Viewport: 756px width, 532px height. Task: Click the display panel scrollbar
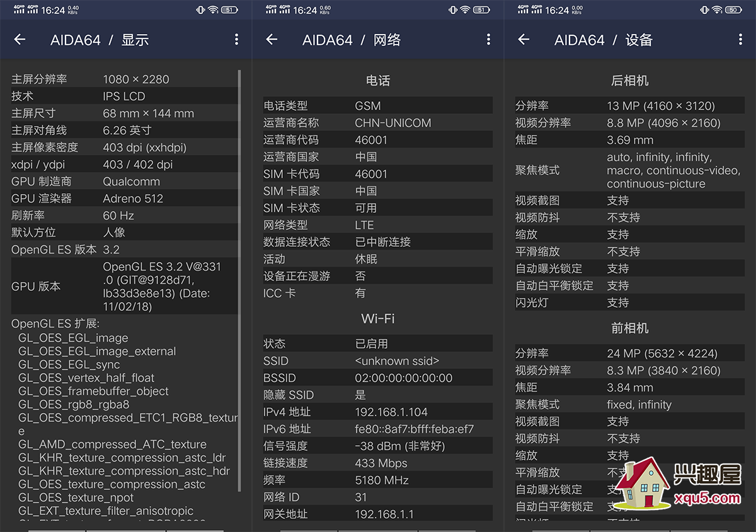(x=239, y=281)
